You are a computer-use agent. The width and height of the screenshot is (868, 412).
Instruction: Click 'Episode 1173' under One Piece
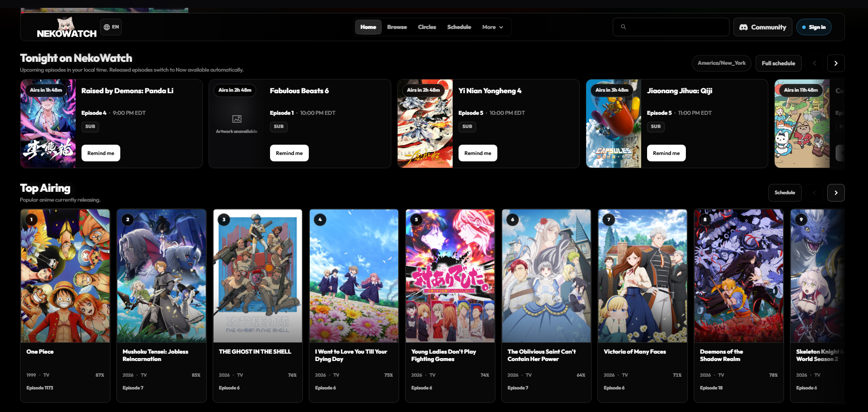(40, 388)
